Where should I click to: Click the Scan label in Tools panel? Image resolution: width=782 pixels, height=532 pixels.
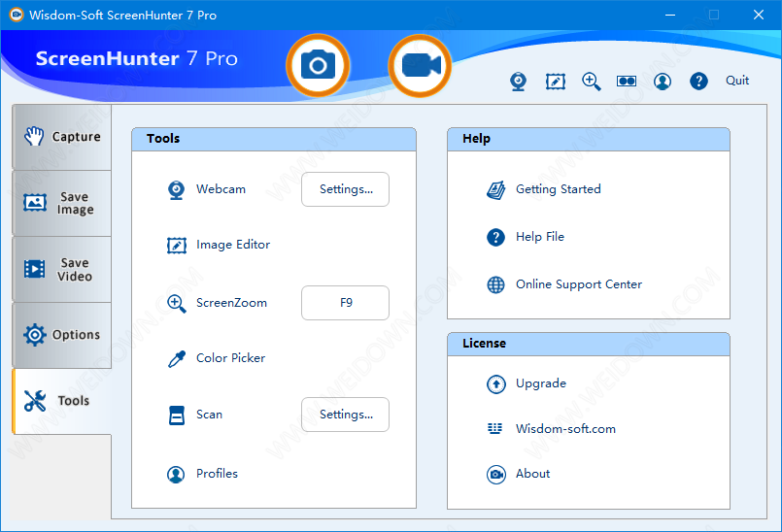tap(209, 415)
